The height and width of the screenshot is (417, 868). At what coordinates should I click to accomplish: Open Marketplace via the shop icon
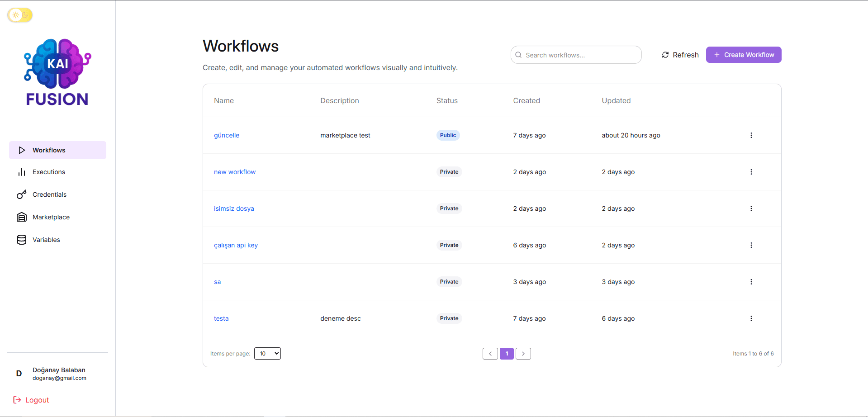click(22, 217)
